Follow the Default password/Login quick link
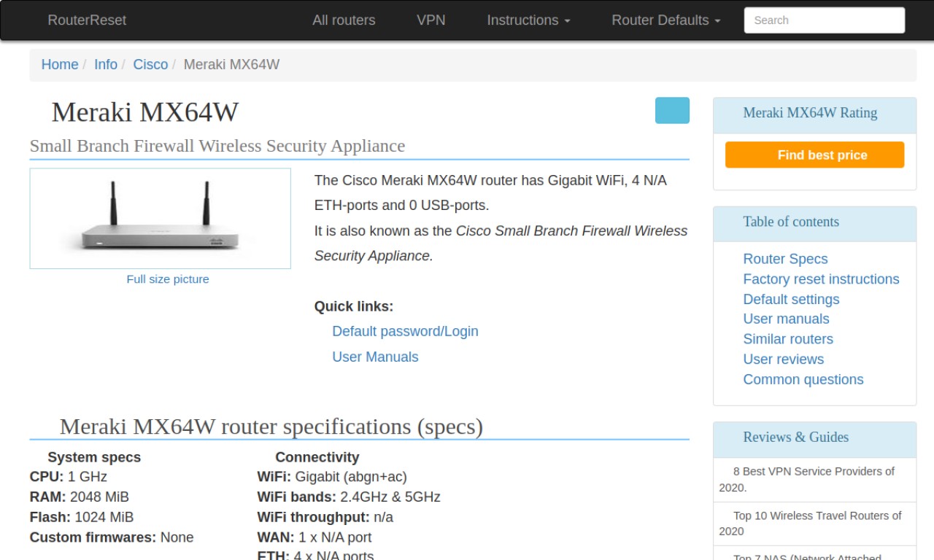934x560 pixels. [x=405, y=331]
